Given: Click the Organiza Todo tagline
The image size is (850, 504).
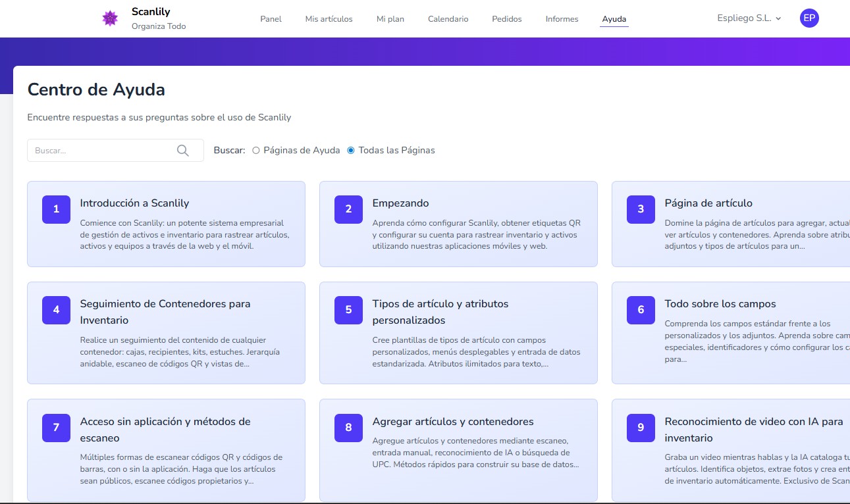Looking at the screenshot, I should 159,26.
